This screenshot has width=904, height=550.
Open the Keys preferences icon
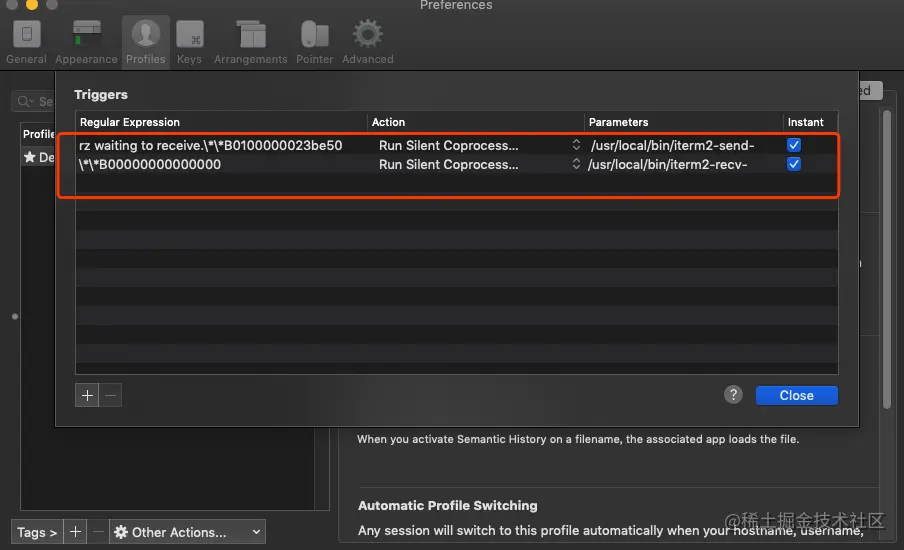pos(189,41)
